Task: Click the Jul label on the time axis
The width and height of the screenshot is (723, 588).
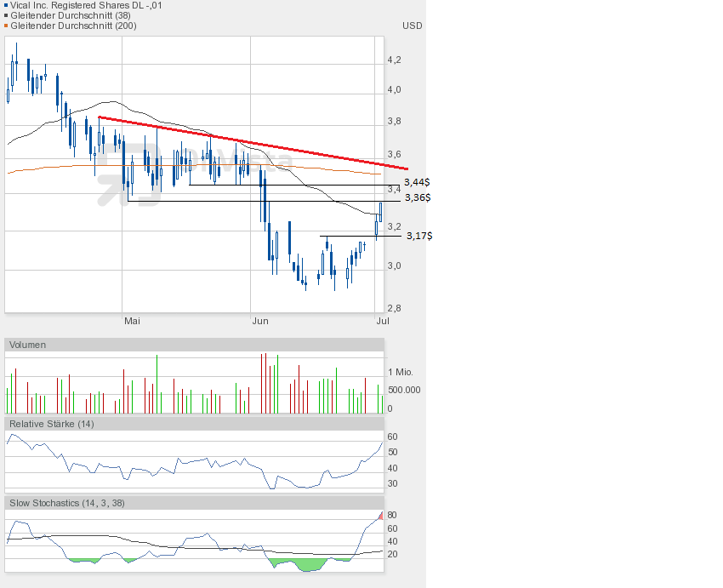Action: [x=383, y=321]
